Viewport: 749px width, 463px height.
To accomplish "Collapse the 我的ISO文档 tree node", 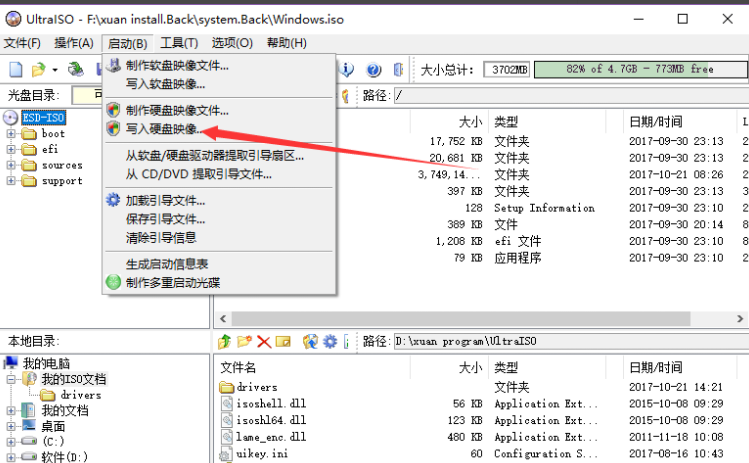I will (12, 380).
